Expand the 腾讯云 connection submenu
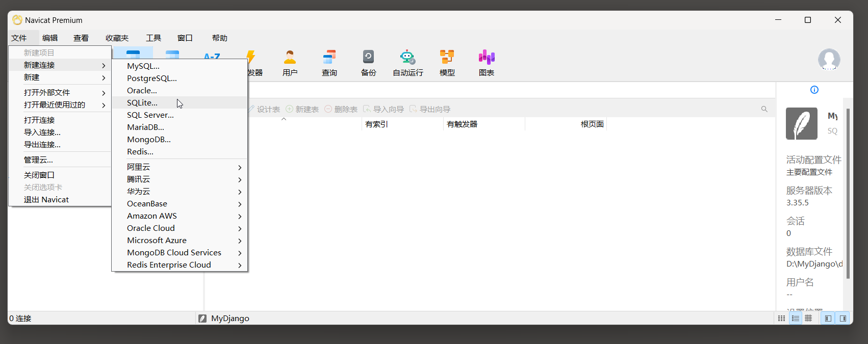Screen dimensions: 868x344 pos(180,179)
